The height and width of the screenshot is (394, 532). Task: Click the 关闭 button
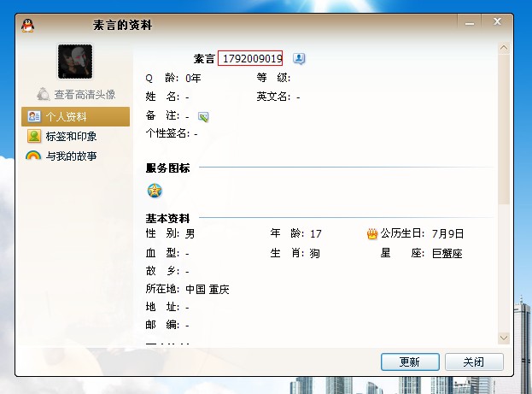click(474, 362)
